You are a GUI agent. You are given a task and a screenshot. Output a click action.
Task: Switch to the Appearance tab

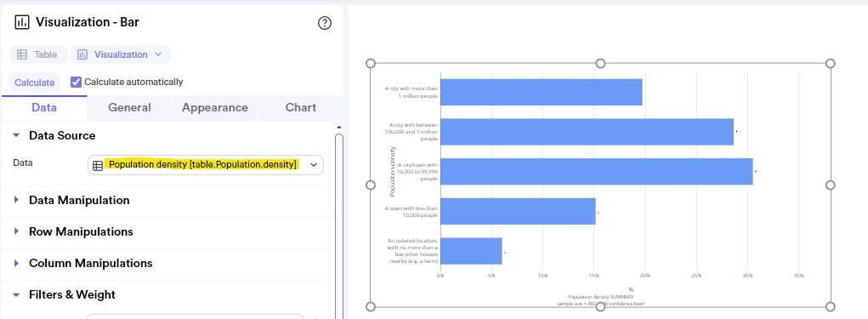215,107
